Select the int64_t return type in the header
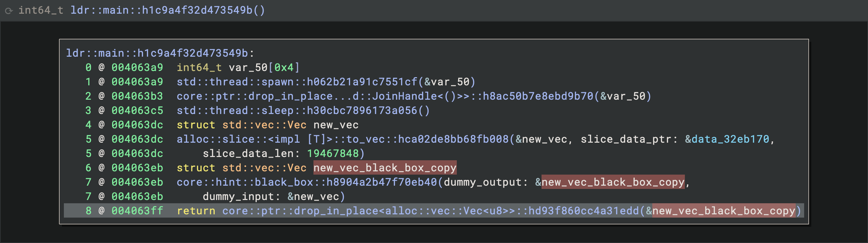Screen dimensions: 868x243 pyautogui.click(x=41, y=10)
